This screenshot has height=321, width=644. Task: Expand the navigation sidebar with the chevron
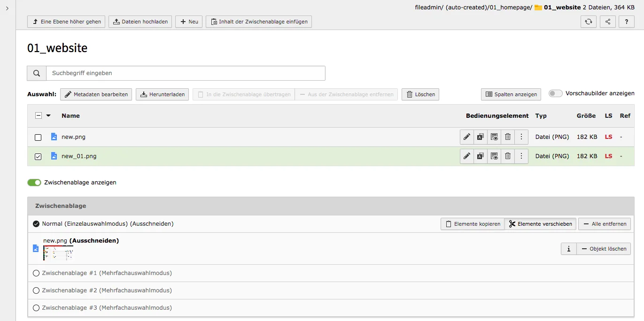(7, 8)
